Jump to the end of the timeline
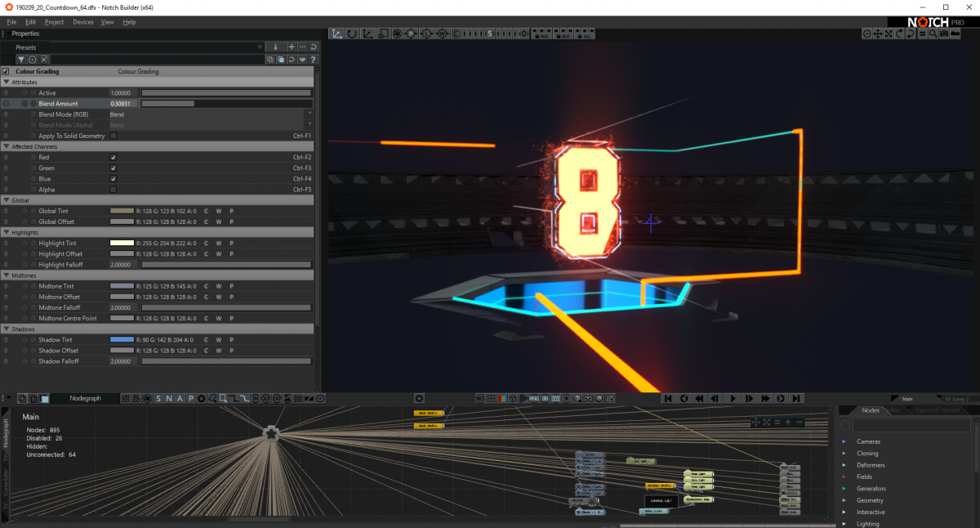980x528 pixels. point(796,398)
